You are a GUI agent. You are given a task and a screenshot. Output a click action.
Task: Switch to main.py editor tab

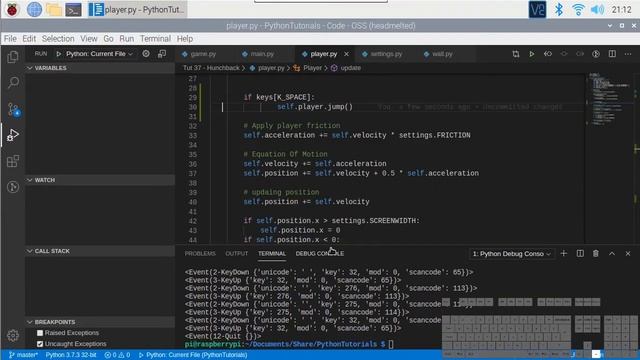point(262,54)
